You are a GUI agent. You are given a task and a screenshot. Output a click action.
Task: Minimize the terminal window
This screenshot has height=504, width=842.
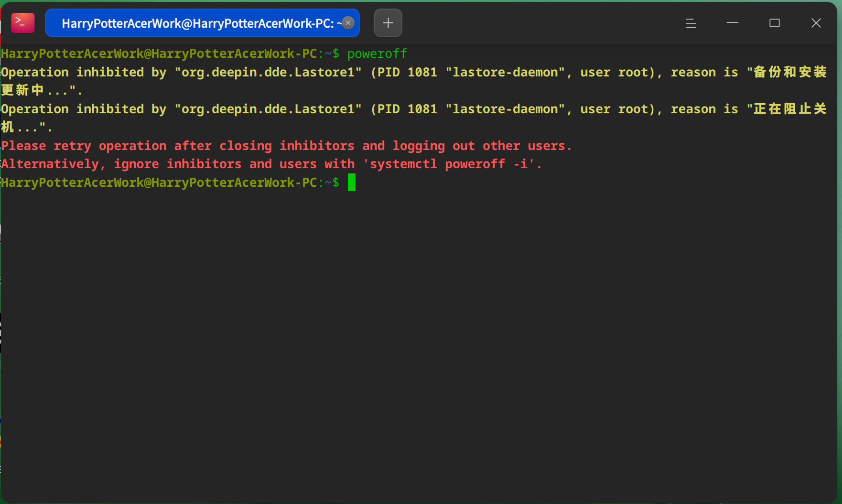tap(733, 23)
